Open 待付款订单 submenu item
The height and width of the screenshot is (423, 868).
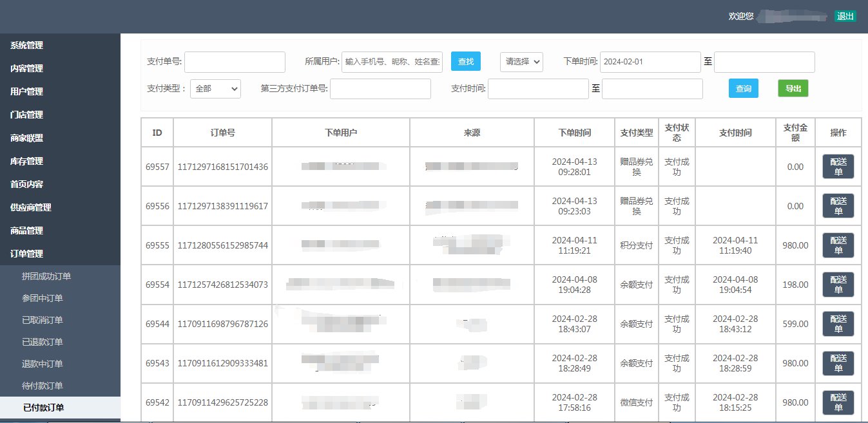click(x=43, y=386)
